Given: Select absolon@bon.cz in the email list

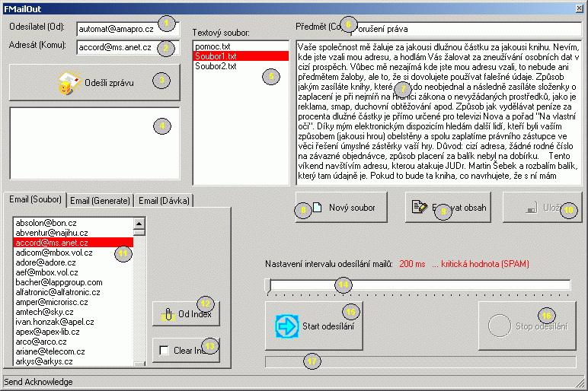Looking at the screenshot, I should (x=73, y=223).
